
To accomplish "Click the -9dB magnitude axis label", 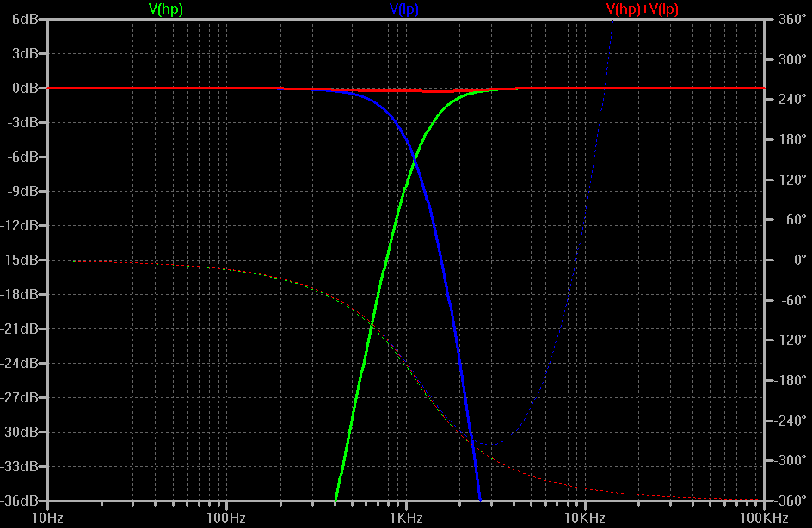I will (22, 192).
